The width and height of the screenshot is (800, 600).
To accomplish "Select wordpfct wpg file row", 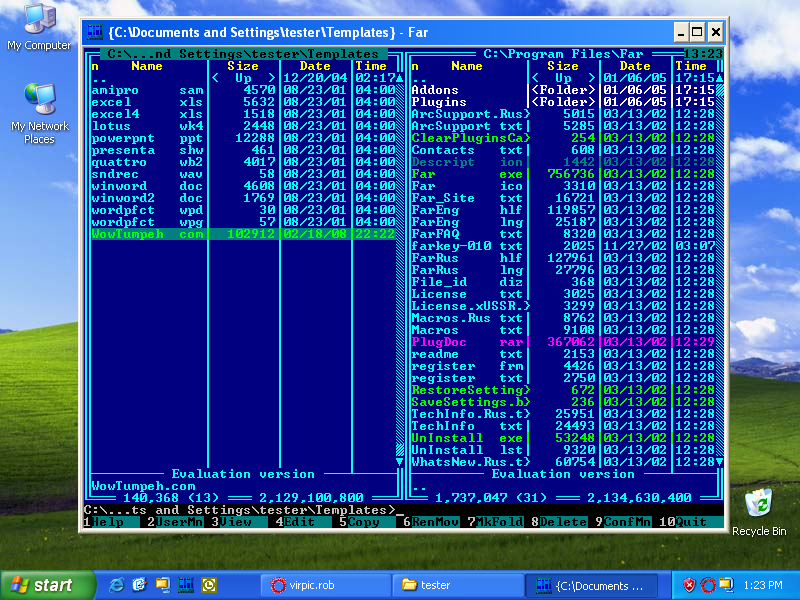I will pyautogui.click(x=243, y=222).
